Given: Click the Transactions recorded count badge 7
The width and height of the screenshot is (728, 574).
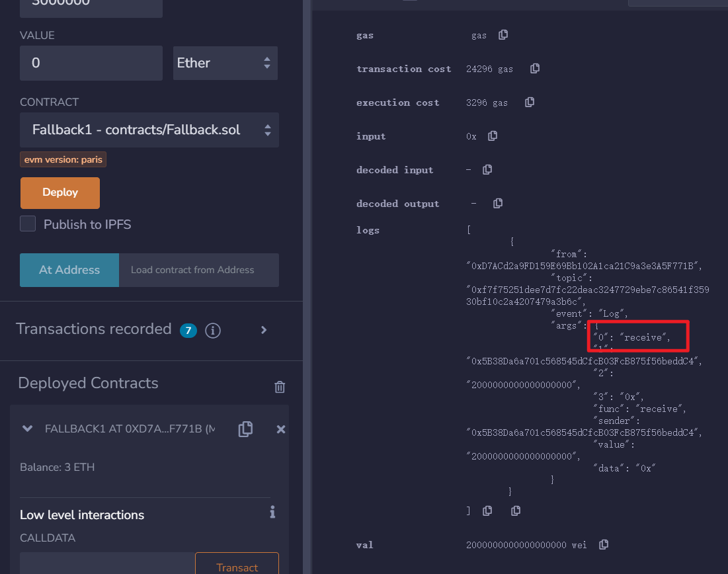Looking at the screenshot, I should point(188,331).
